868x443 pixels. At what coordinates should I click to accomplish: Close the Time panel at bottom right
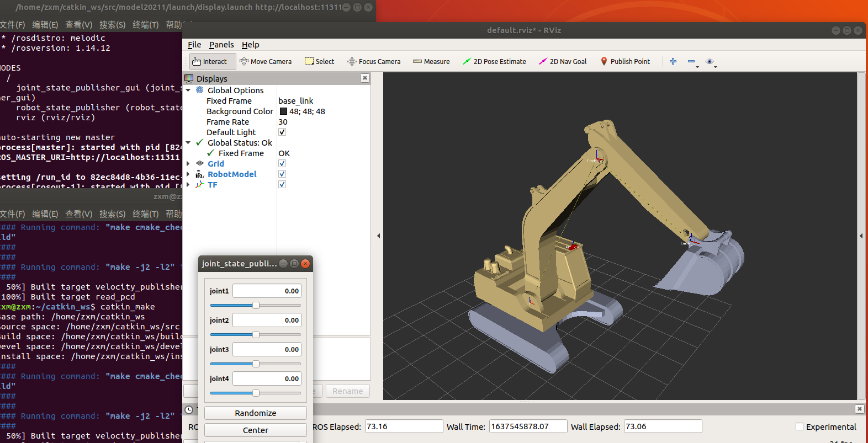pos(859,409)
